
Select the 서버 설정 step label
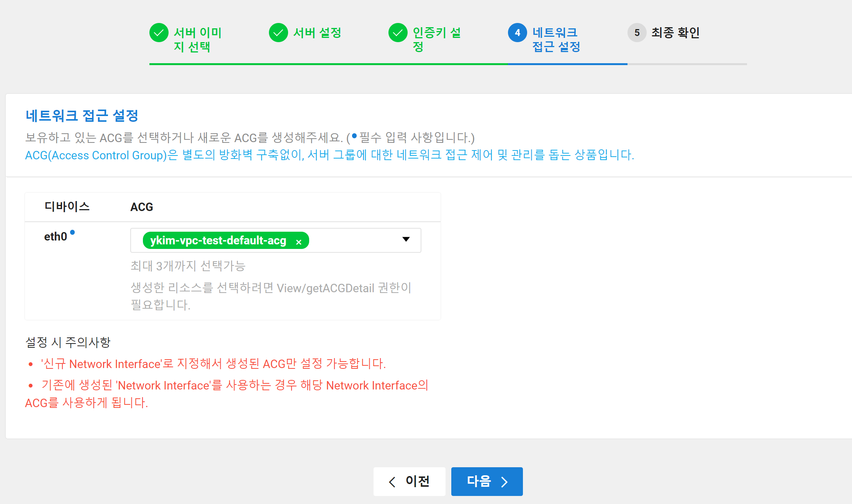point(317,33)
